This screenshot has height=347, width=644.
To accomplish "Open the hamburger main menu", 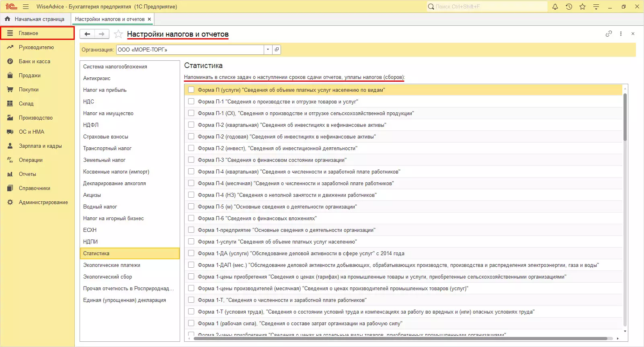I will (x=26, y=6).
